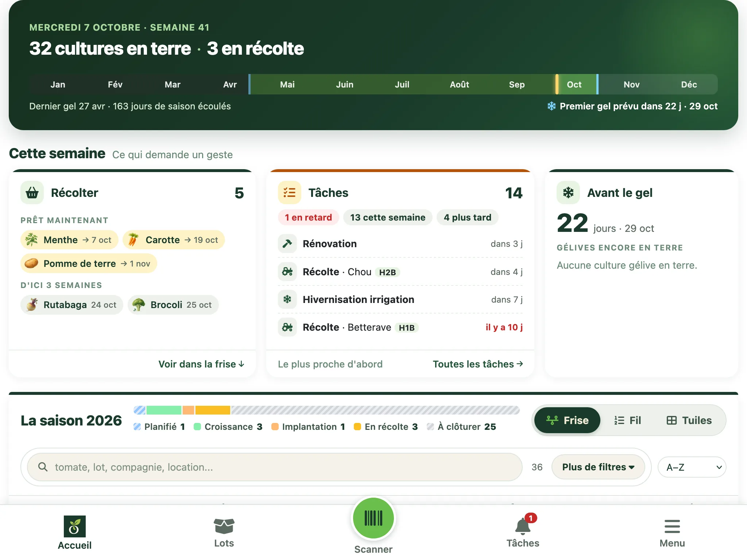Click the Avant le gel snowflake icon
The width and height of the screenshot is (747, 560).
(568, 192)
